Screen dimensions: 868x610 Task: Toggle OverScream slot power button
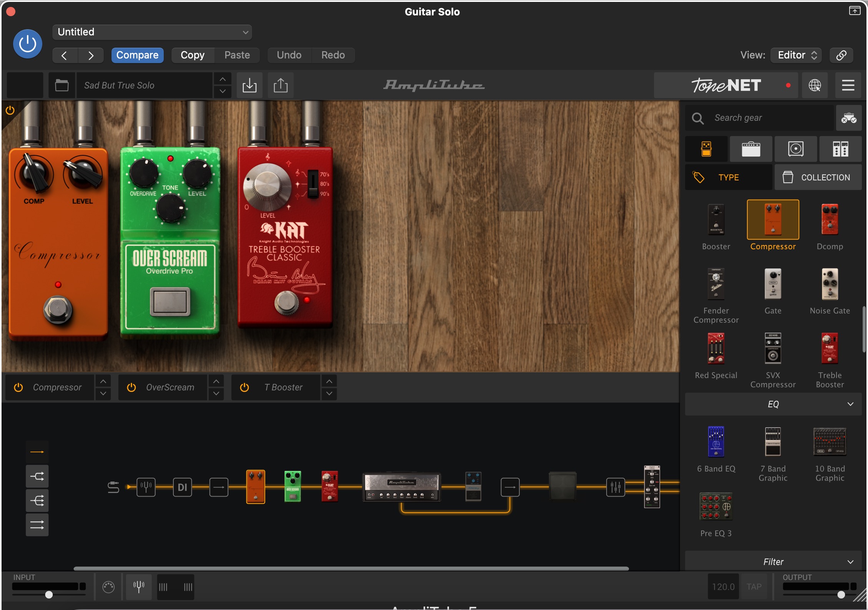pos(131,387)
